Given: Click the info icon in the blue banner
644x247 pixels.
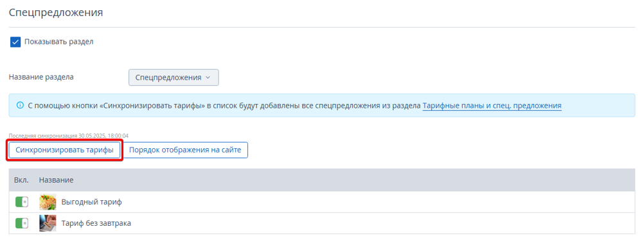Looking at the screenshot, I should tap(20, 105).
